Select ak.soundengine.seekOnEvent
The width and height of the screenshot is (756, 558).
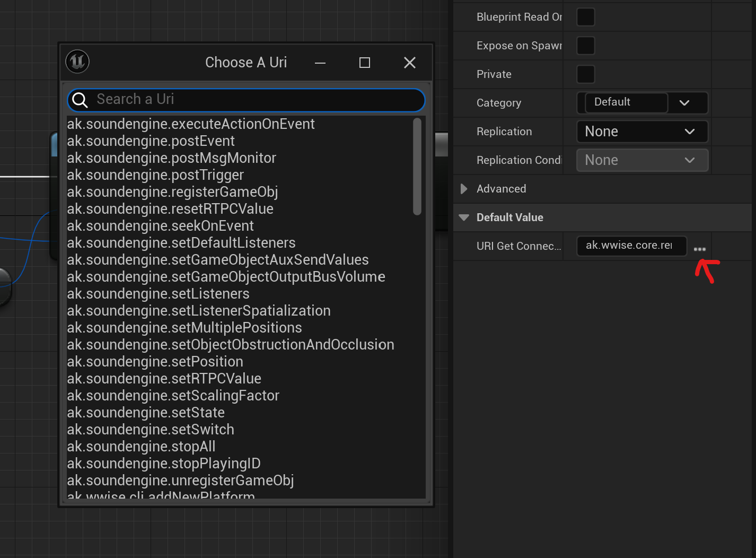point(160,226)
